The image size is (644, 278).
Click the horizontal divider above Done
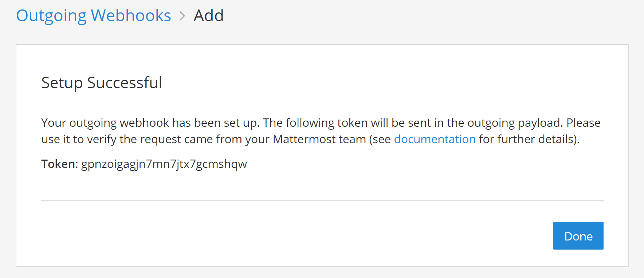point(322,201)
